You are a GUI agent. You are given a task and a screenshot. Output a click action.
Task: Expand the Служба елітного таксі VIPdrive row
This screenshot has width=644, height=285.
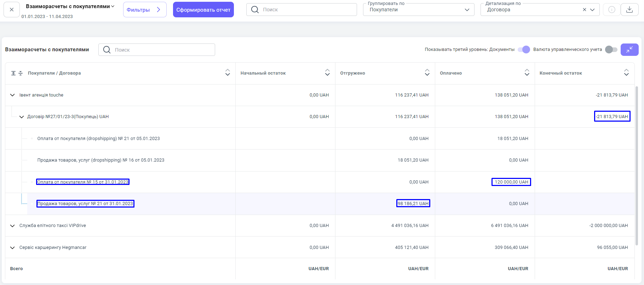coord(12,226)
